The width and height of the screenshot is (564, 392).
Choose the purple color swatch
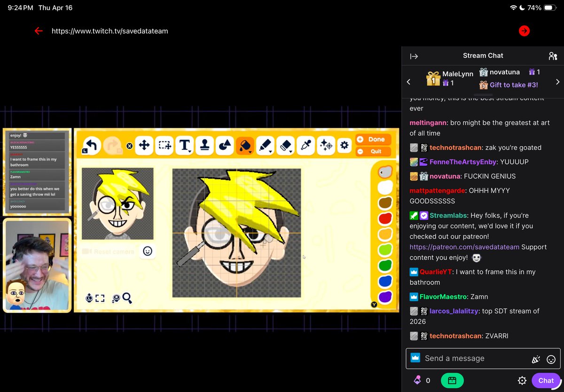[x=385, y=297]
